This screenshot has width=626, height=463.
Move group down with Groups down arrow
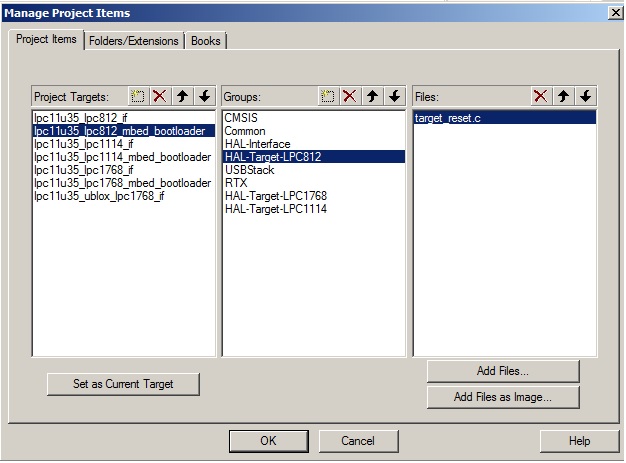(395, 96)
